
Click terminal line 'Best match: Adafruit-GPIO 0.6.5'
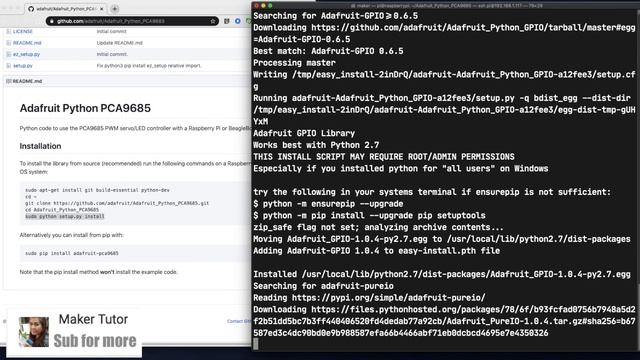coord(328,51)
